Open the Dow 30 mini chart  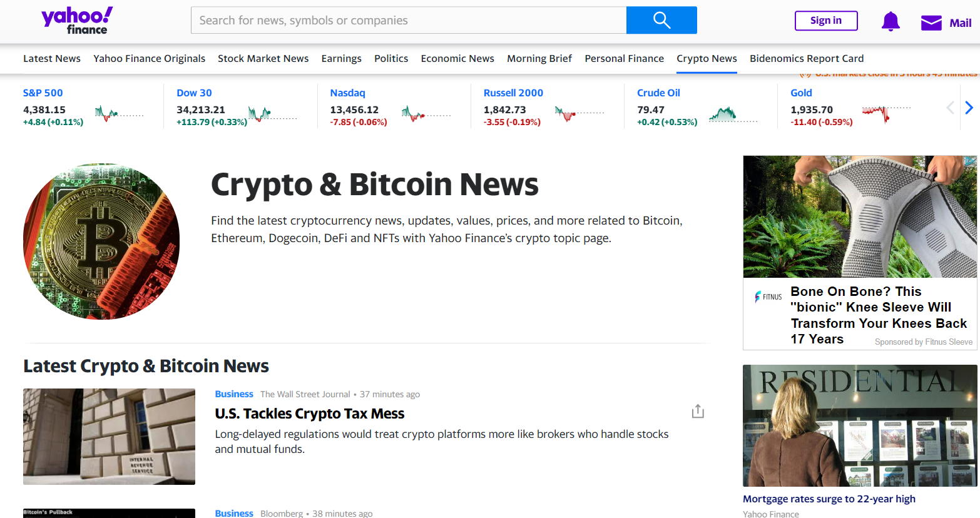click(273, 114)
